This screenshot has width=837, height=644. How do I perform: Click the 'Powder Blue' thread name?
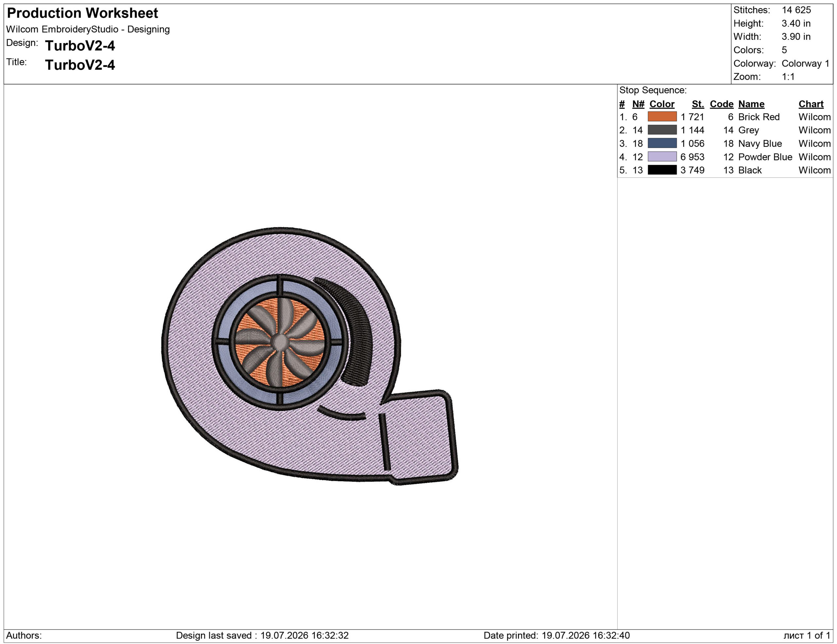click(x=765, y=157)
